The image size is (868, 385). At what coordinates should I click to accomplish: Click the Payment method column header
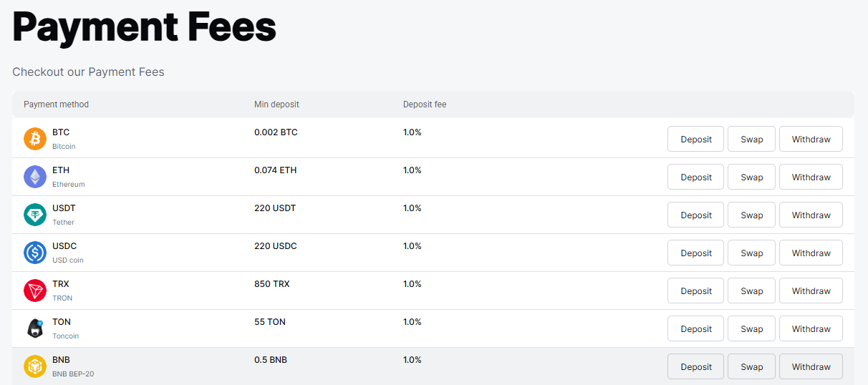(x=56, y=104)
